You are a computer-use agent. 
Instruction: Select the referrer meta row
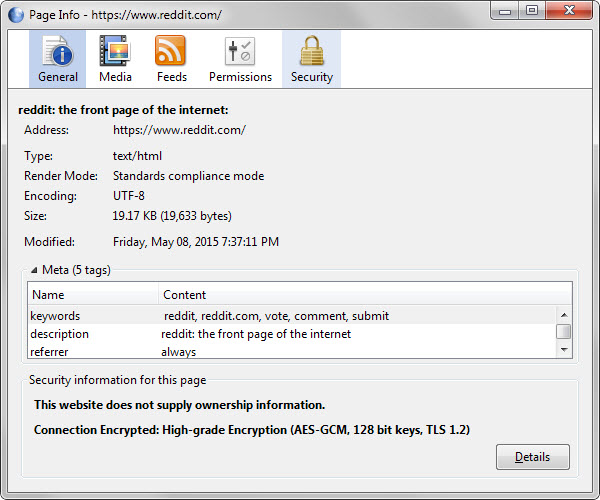pos(292,351)
